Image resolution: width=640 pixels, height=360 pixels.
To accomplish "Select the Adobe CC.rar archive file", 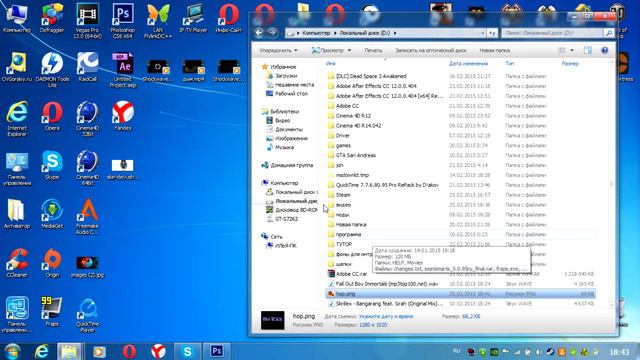I will click(460, 274).
